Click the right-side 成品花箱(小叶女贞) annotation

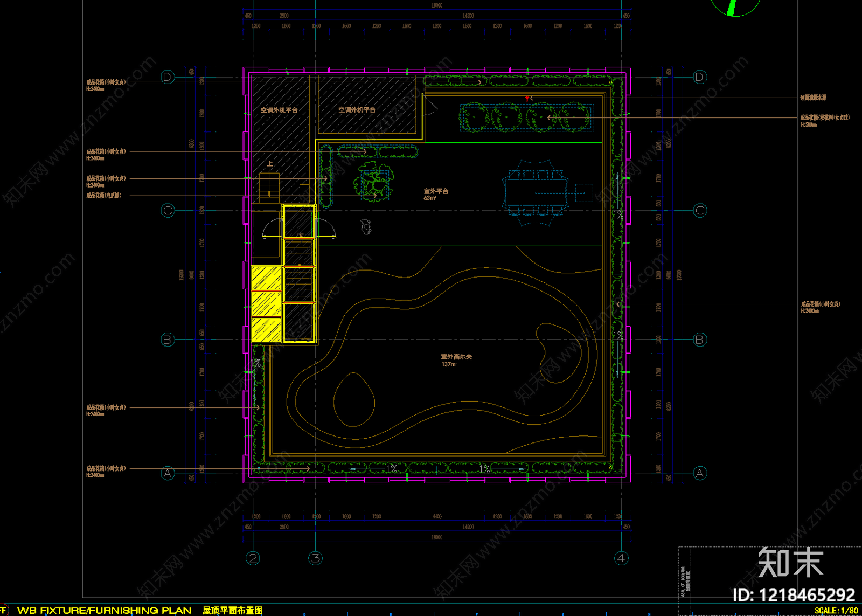pos(821,304)
